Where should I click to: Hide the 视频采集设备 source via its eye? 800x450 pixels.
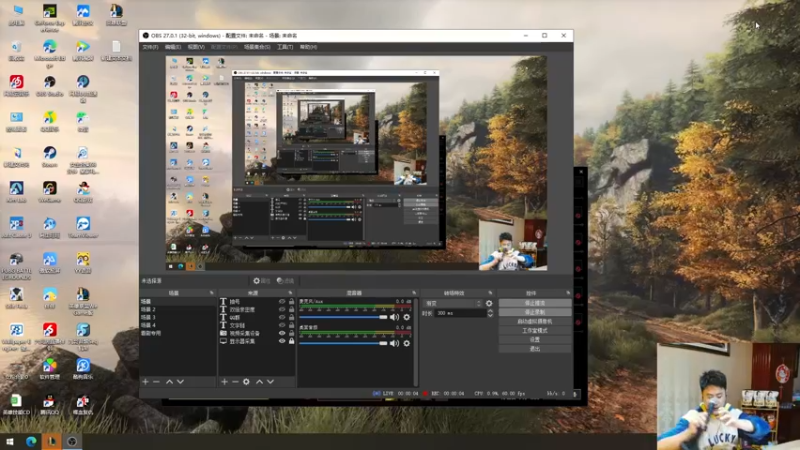[282, 333]
